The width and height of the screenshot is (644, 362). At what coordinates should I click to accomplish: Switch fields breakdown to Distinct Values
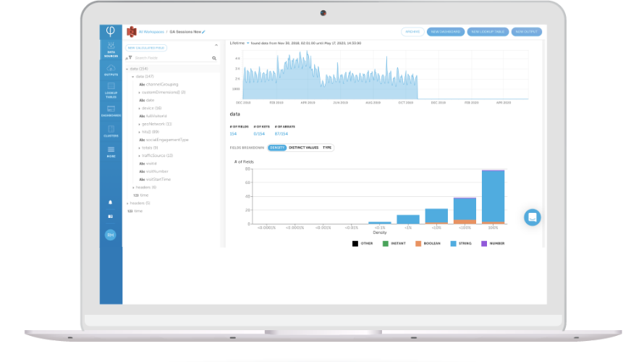click(x=303, y=148)
